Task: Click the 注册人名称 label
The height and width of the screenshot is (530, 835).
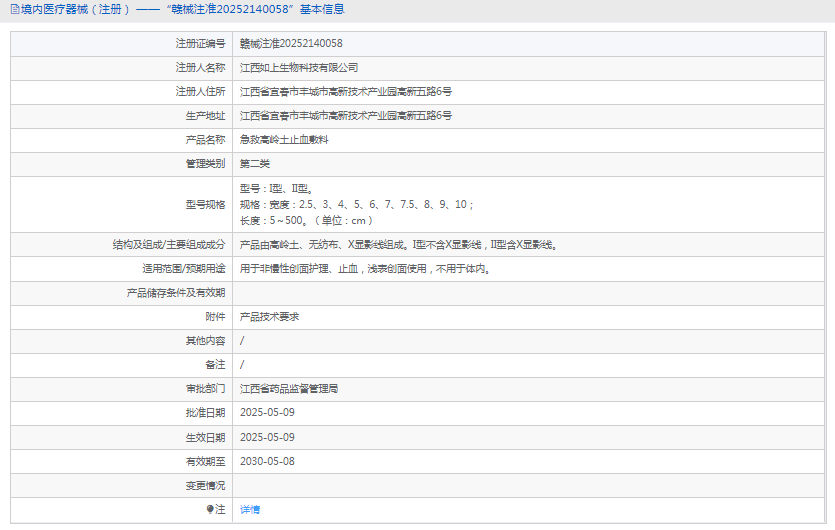Action: 201,68
